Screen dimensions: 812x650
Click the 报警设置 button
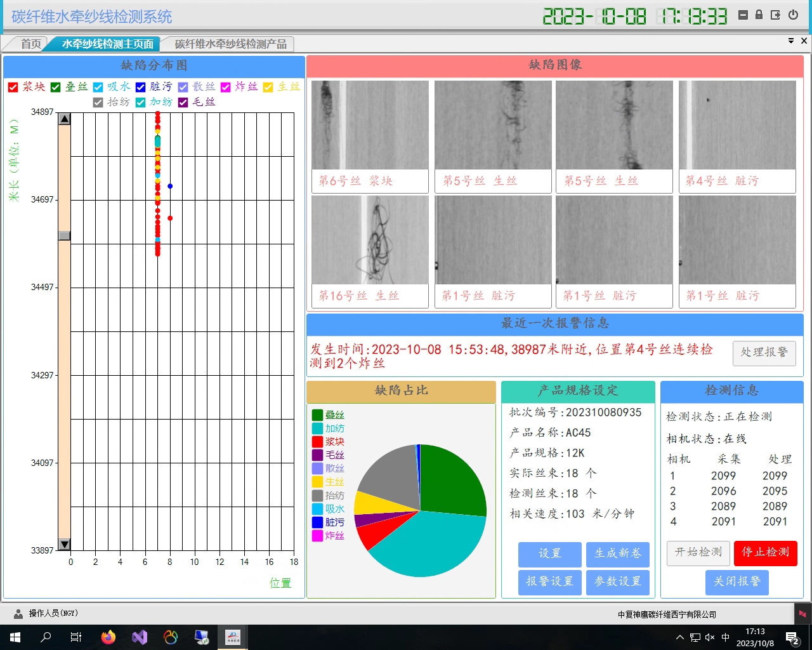[549, 581]
